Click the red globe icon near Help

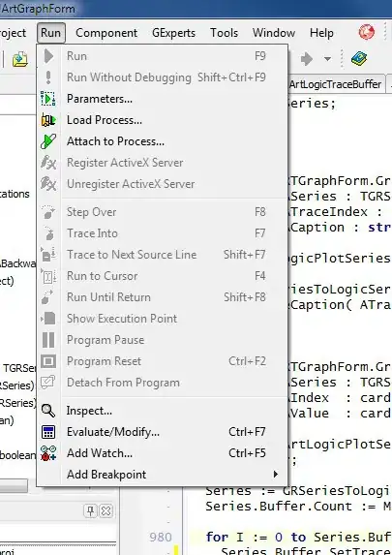click(x=366, y=32)
